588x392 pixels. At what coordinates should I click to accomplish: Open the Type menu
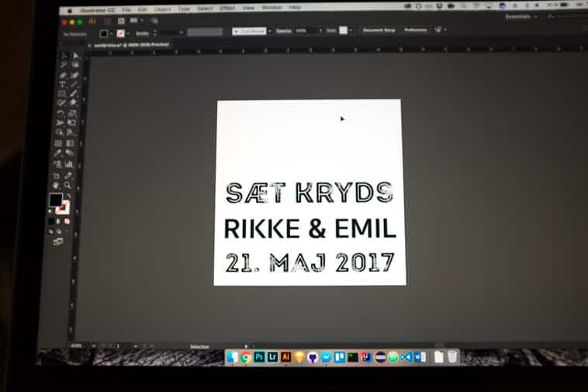pos(184,9)
